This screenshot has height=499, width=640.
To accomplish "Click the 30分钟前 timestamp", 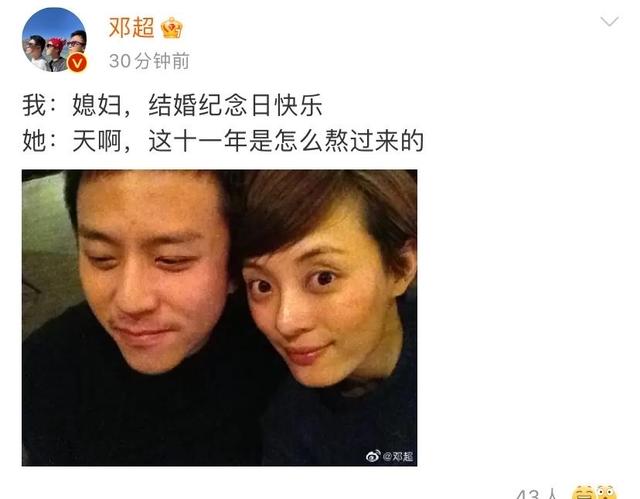I will coord(149,61).
